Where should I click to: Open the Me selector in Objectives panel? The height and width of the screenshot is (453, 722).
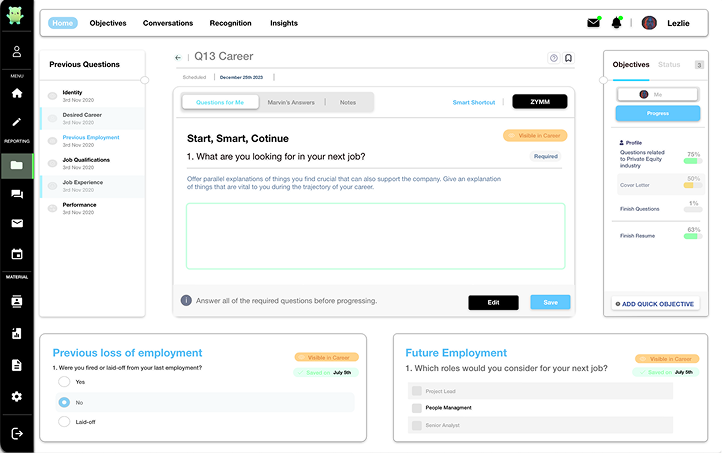[657, 94]
